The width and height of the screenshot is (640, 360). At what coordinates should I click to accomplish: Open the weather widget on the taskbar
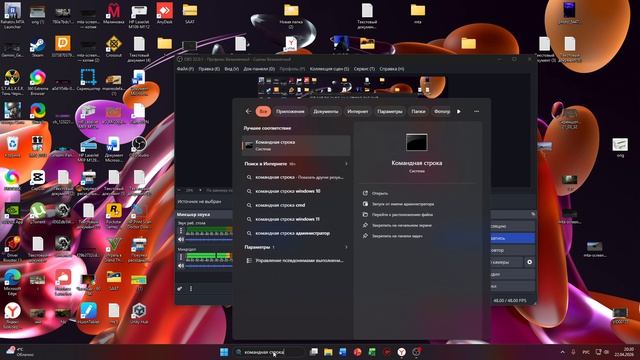[x=20, y=352]
